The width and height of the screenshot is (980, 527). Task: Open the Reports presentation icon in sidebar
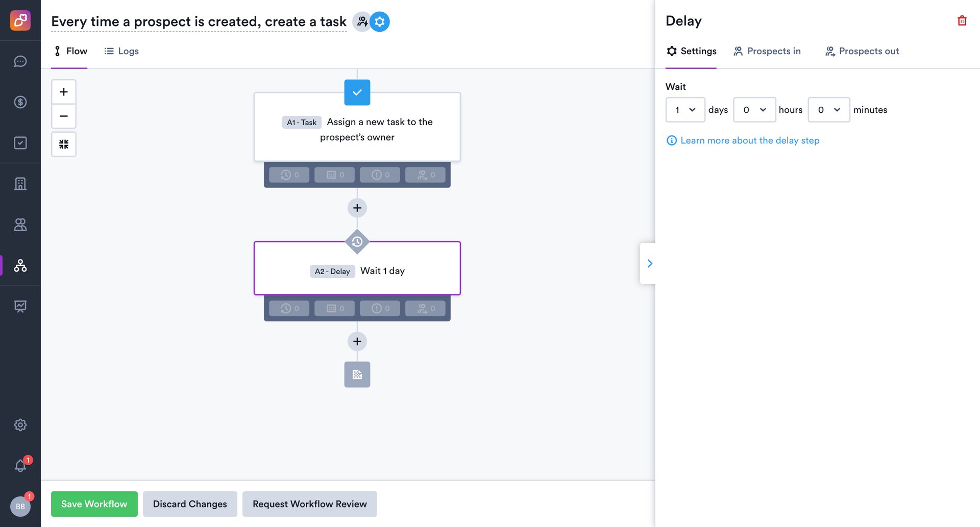[x=20, y=306]
